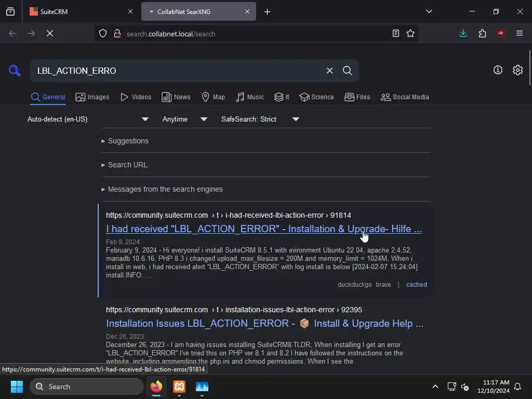Open the taskbar clock and date
The height and width of the screenshot is (399, 532).
494,387
